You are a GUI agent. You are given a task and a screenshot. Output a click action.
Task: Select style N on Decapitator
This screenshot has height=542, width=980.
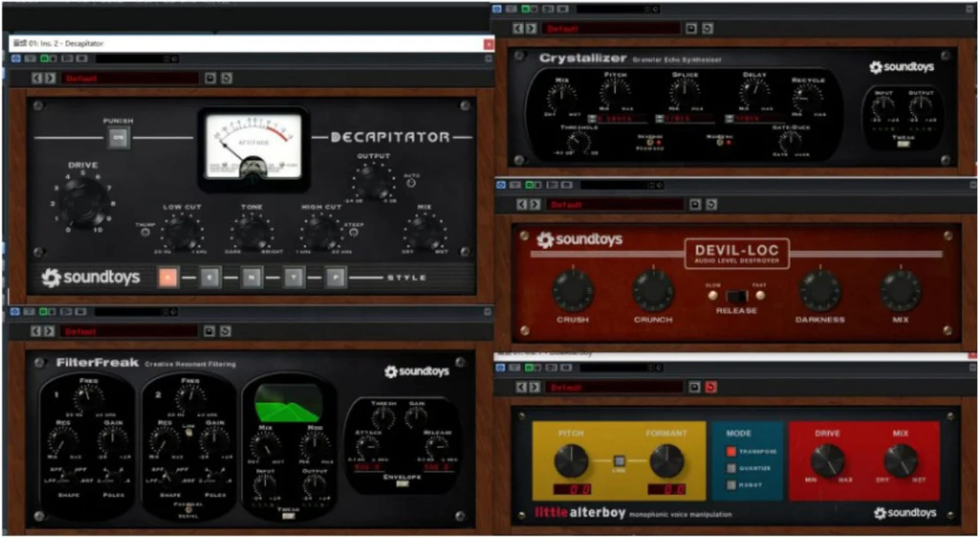point(252,278)
